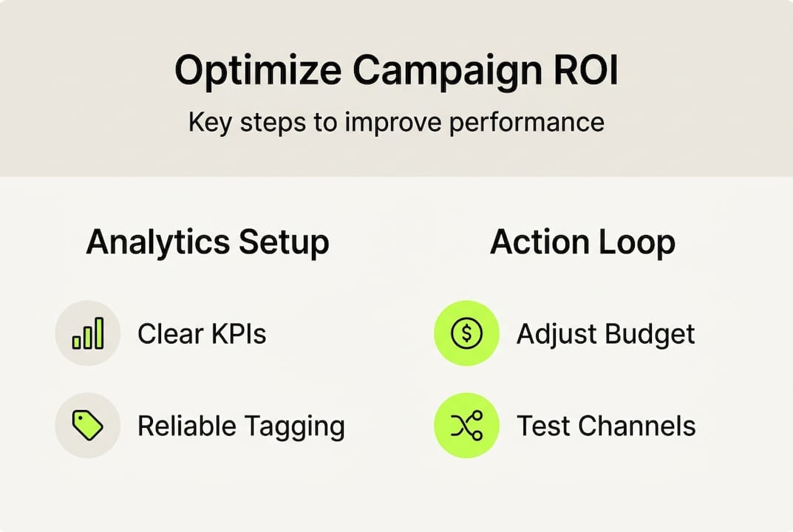Open the Adjust Budget item text

tap(606, 334)
